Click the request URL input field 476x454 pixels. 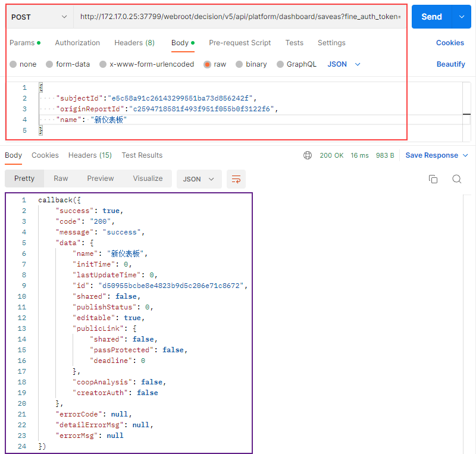(241, 17)
